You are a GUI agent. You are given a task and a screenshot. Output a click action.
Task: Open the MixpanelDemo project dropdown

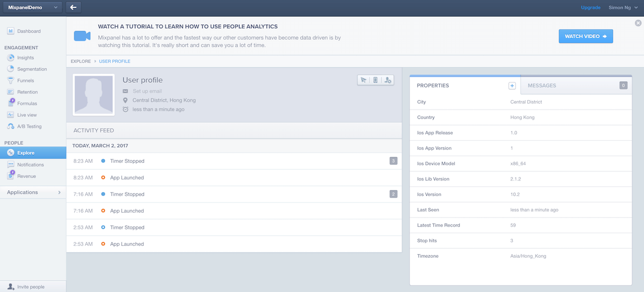tap(31, 8)
